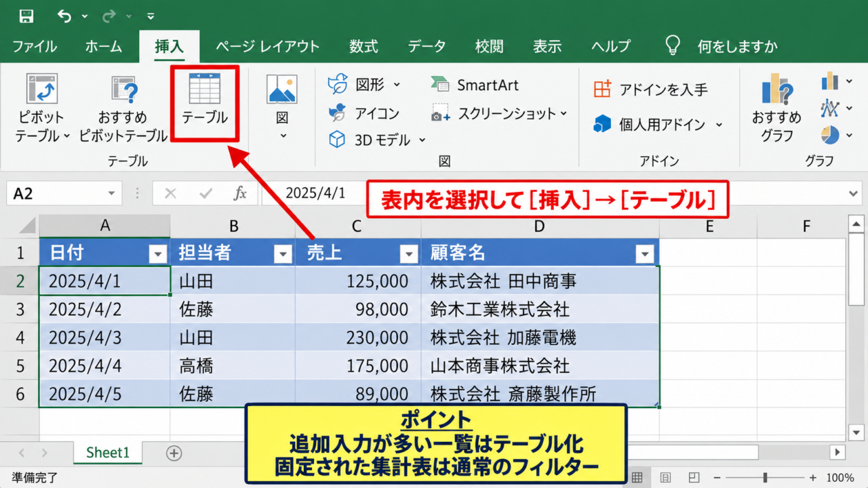
Task: Click the Undo arrow icon
Action: point(64,16)
